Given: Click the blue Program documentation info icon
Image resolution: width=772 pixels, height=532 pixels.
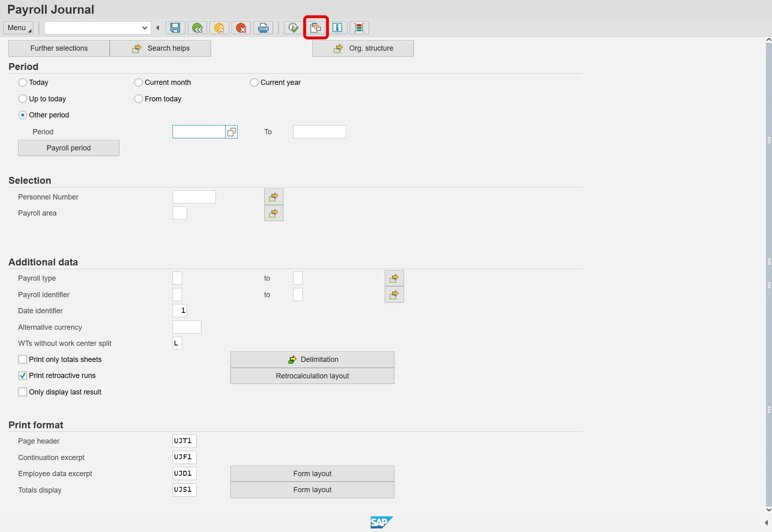Looking at the screenshot, I should click(337, 28).
